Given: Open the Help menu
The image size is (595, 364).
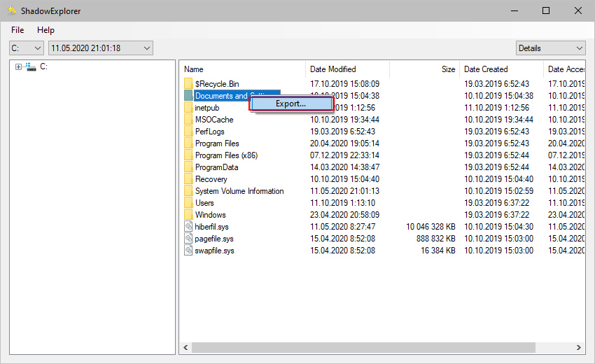Looking at the screenshot, I should coord(45,30).
